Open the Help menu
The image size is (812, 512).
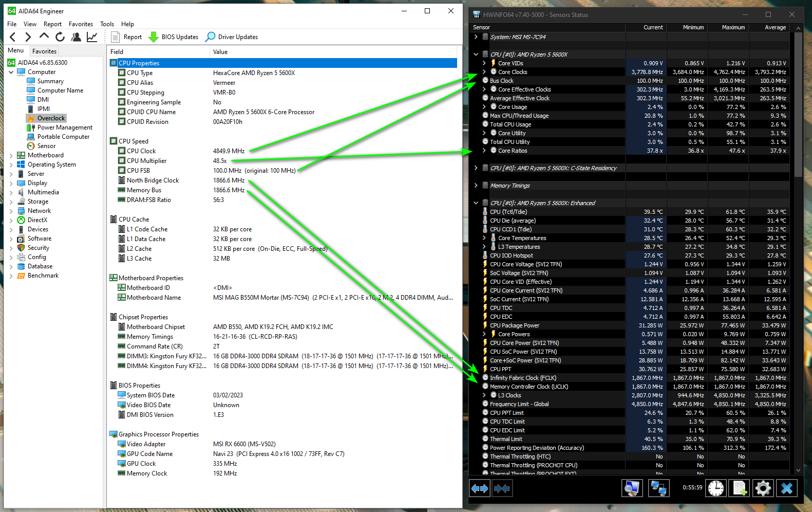[x=127, y=24]
